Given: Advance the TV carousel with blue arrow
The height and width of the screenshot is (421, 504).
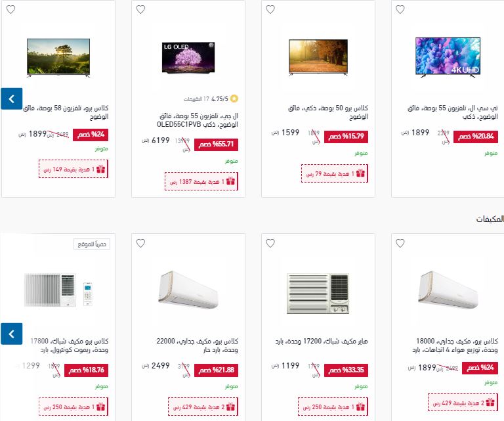Looking at the screenshot, I should (12, 99).
